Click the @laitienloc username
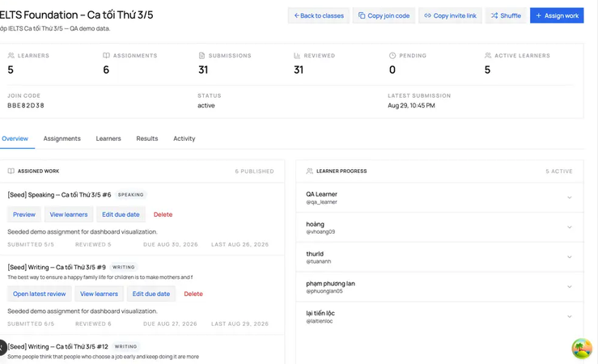 pos(319,321)
